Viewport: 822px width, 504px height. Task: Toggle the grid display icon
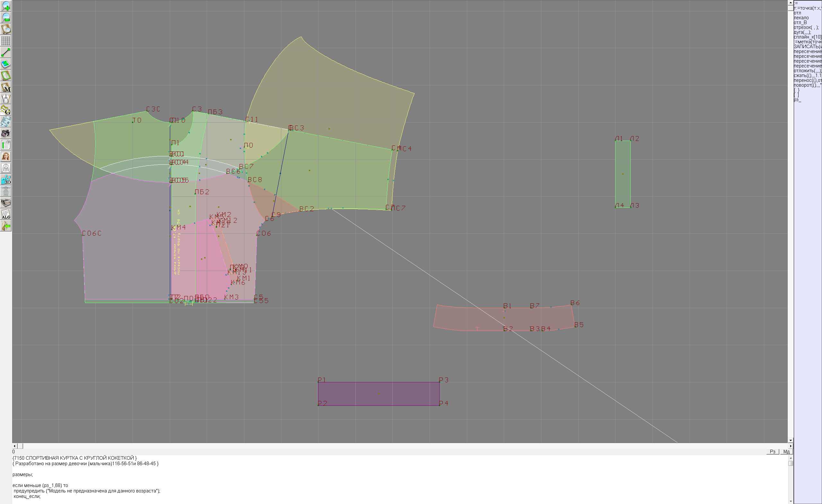click(6, 41)
